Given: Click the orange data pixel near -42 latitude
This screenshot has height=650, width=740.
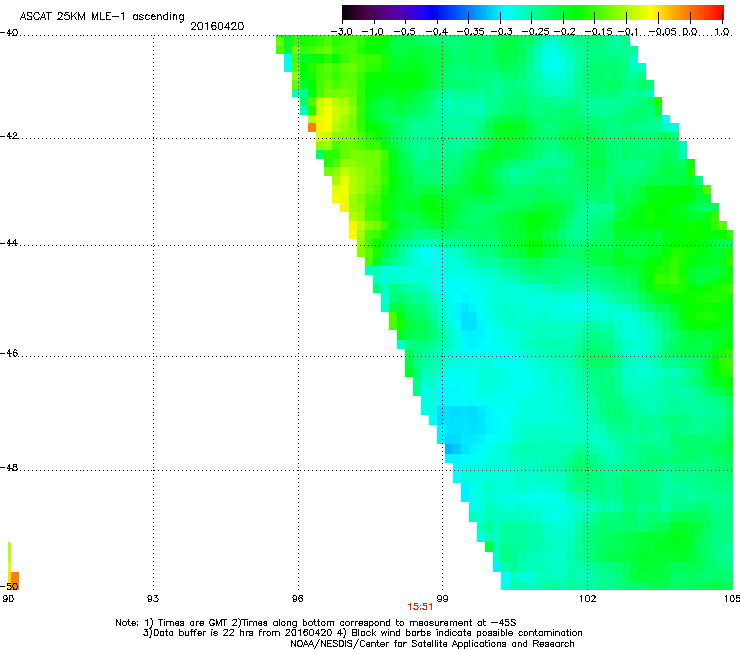Looking at the screenshot, I should tap(311, 127).
